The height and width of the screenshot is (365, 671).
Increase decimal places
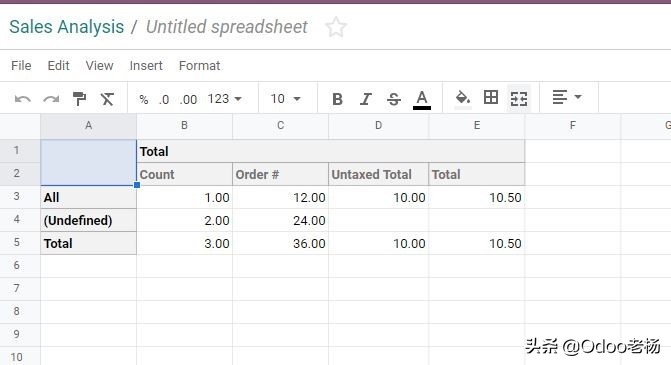[188, 100]
